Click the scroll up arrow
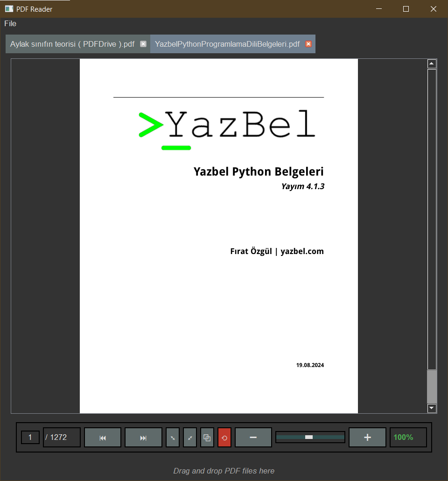The width and height of the screenshot is (448, 481). point(432,64)
